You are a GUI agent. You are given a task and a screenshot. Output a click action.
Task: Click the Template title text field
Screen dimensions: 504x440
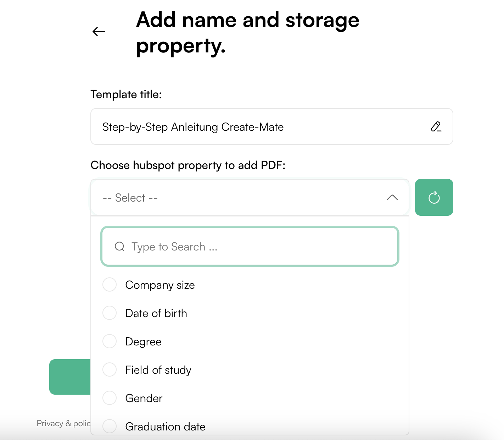coord(272,126)
